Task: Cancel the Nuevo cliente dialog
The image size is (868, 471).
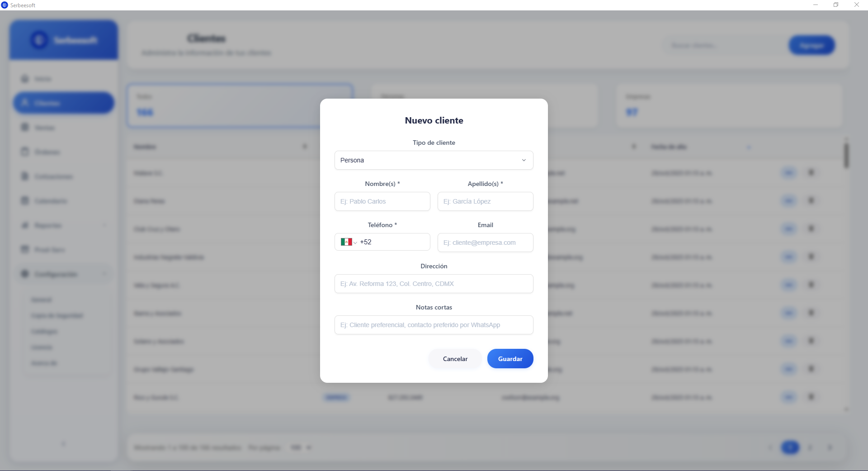Action: point(455,359)
